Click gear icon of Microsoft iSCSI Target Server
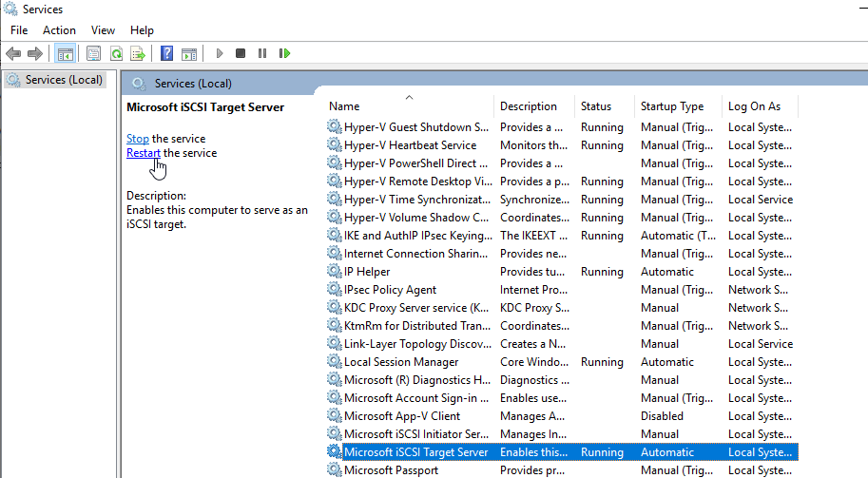The width and height of the screenshot is (868, 478). [x=335, y=451]
